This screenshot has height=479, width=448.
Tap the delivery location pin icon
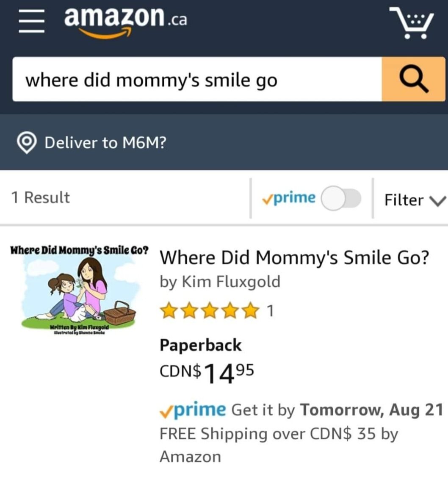click(x=27, y=142)
